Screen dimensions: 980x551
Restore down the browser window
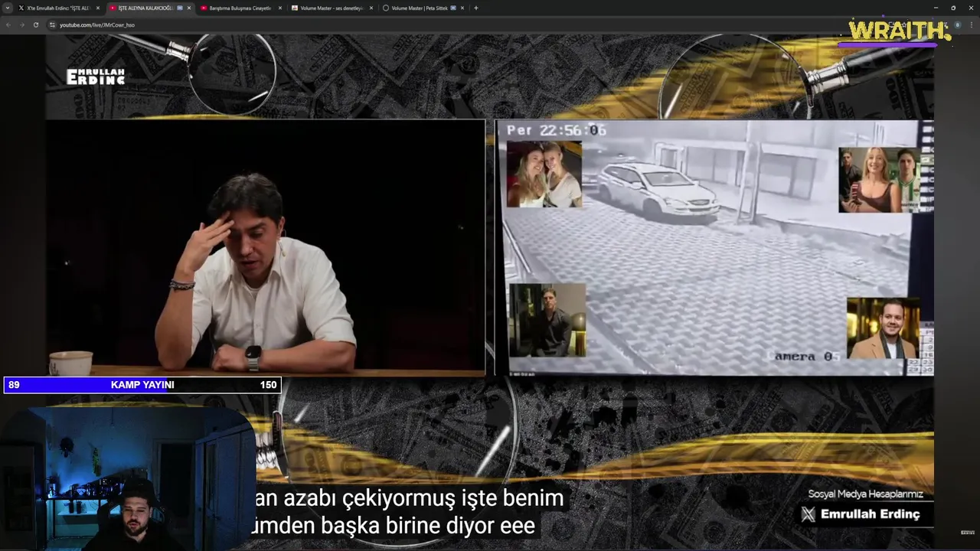[952, 8]
